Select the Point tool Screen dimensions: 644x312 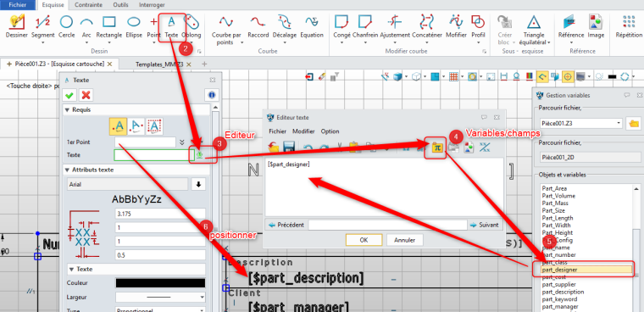(x=153, y=26)
